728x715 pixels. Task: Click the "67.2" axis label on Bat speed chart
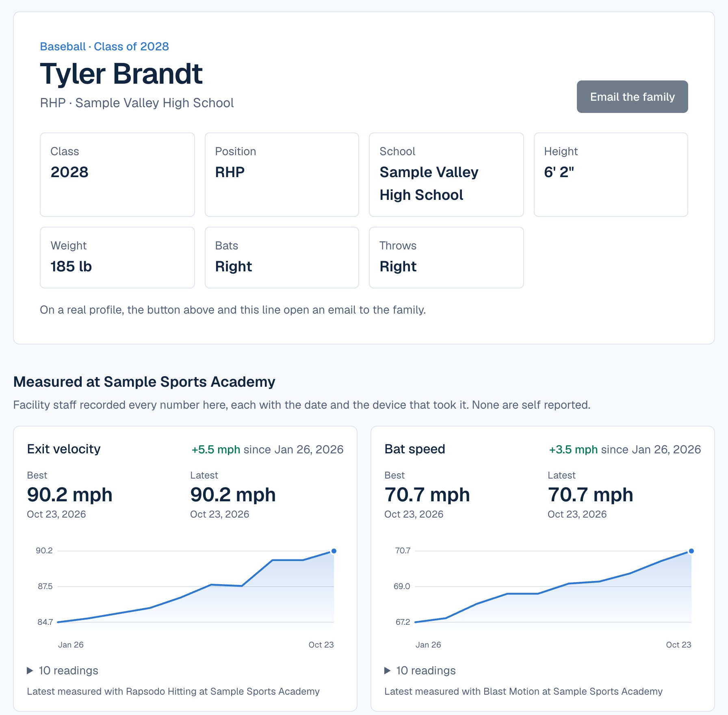pyautogui.click(x=403, y=622)
